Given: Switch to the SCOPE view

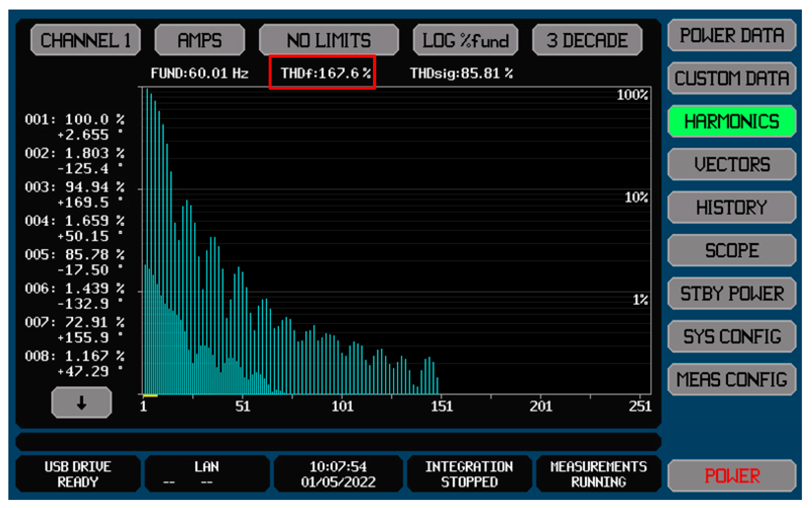Looking at the screenshot, I should coord(732,250).
